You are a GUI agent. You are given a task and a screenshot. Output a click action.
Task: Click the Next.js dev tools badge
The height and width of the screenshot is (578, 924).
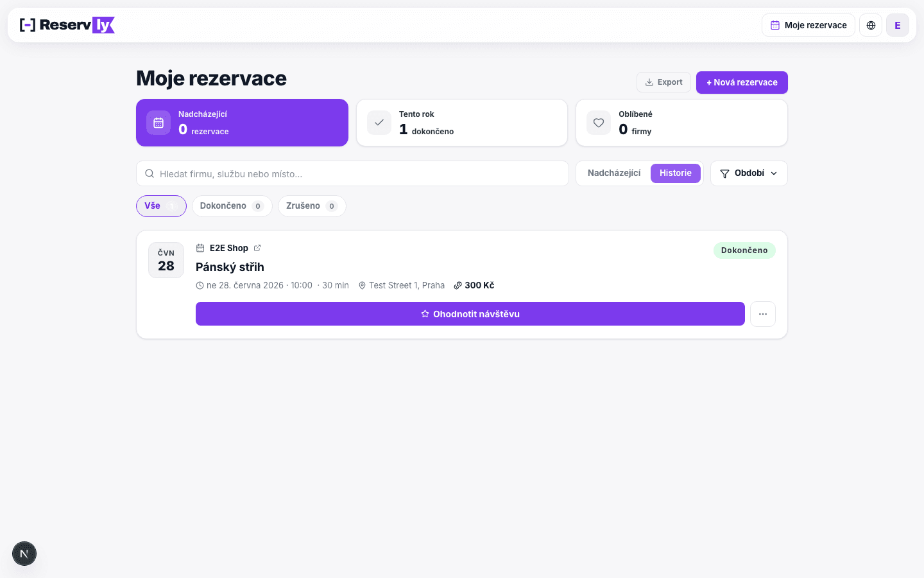tap(24, 554)
